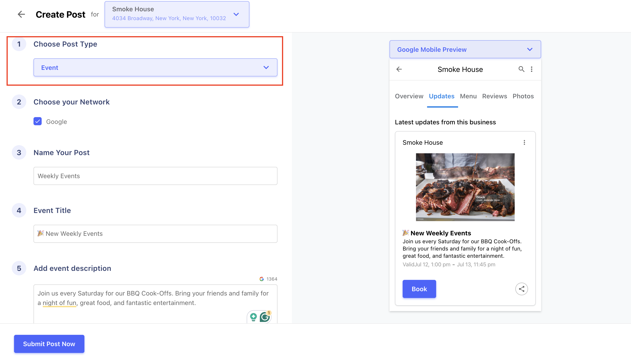Click the Book button in preview
631x364 pixels.
[x=419, y=289]
